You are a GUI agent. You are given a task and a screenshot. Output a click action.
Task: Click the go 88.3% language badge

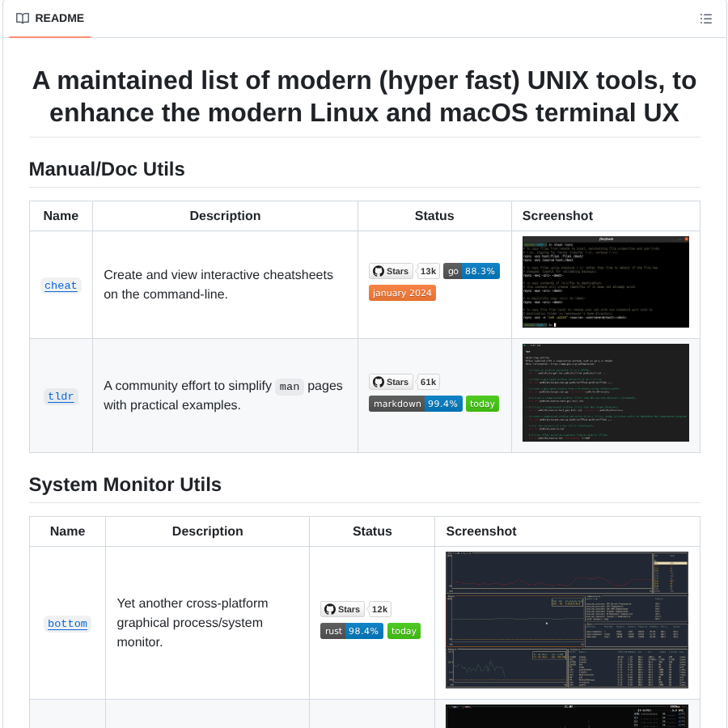pos(471,270)
